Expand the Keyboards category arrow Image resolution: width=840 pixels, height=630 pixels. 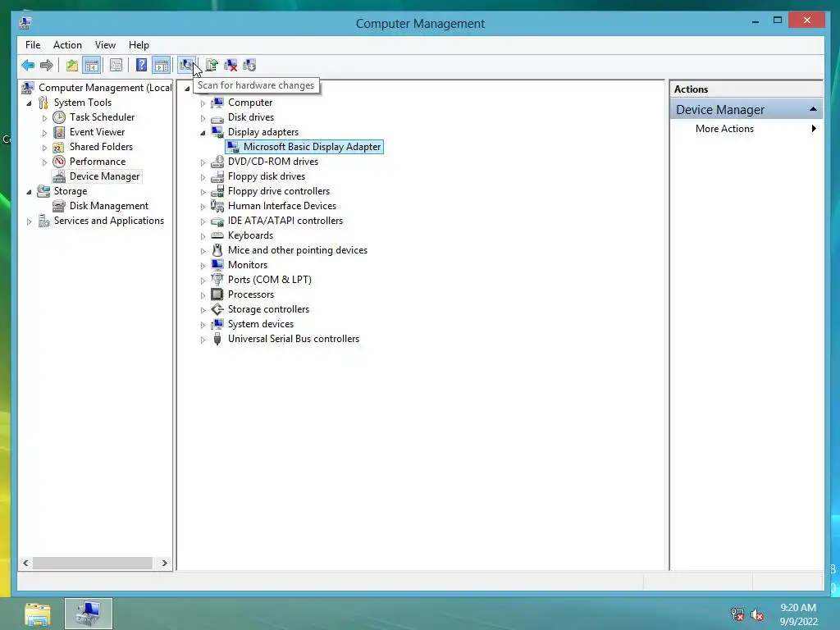(203, 236)
